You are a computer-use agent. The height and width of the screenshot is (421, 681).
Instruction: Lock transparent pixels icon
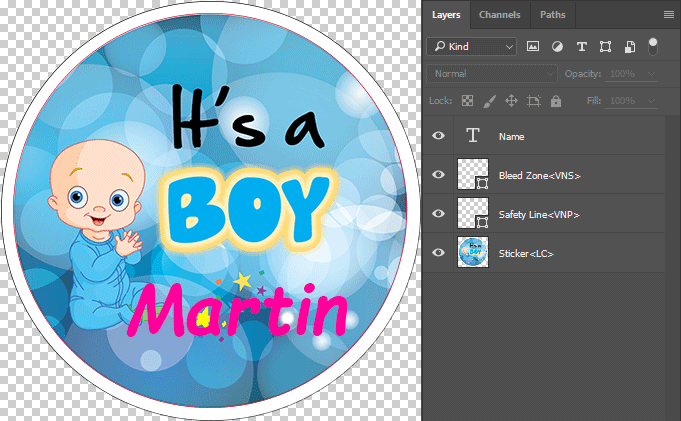tap(467, 101)
